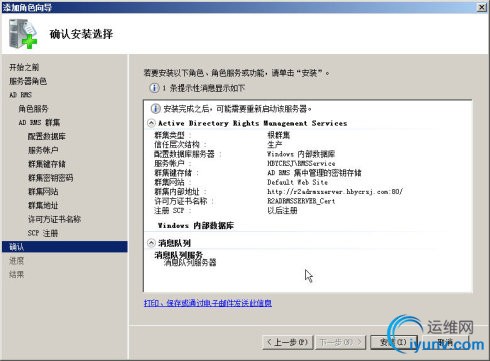Image resolution: width=490 pixels, height=361 pixels.
Task: Click the Default Web Site value
Action: point(297,182)
